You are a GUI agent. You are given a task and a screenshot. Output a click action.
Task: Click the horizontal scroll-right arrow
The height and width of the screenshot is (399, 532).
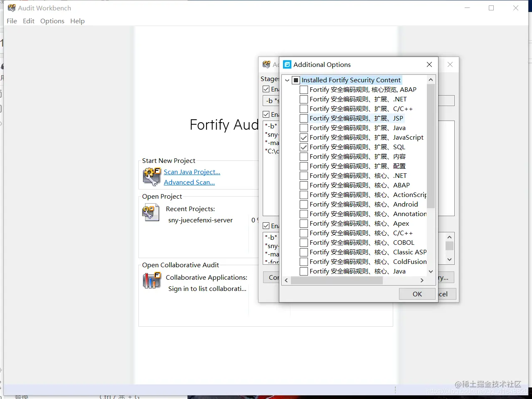422,281
